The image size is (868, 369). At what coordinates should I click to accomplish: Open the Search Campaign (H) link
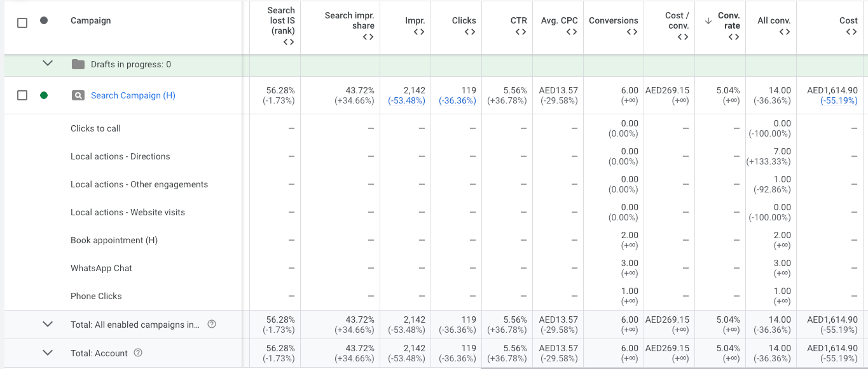(x=133, y=95)
